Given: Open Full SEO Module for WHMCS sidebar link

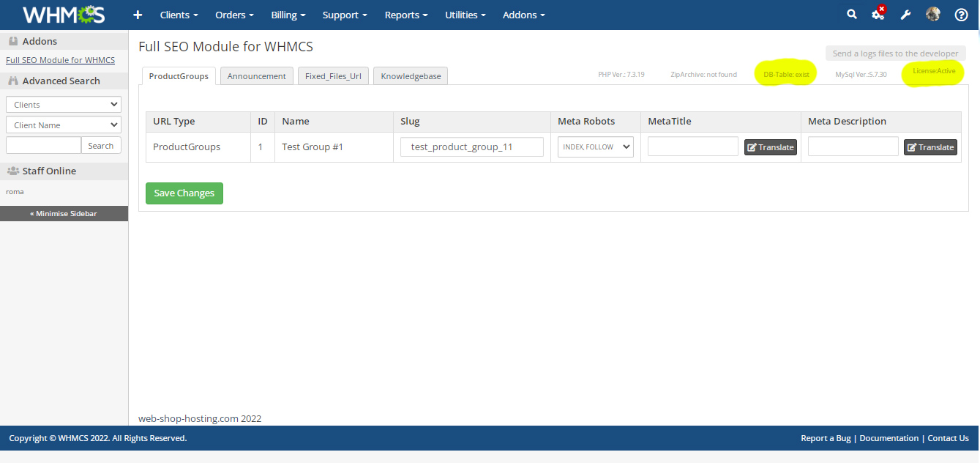Looking at the screenshot, I should pyautogui.click(x=60, y=60).
